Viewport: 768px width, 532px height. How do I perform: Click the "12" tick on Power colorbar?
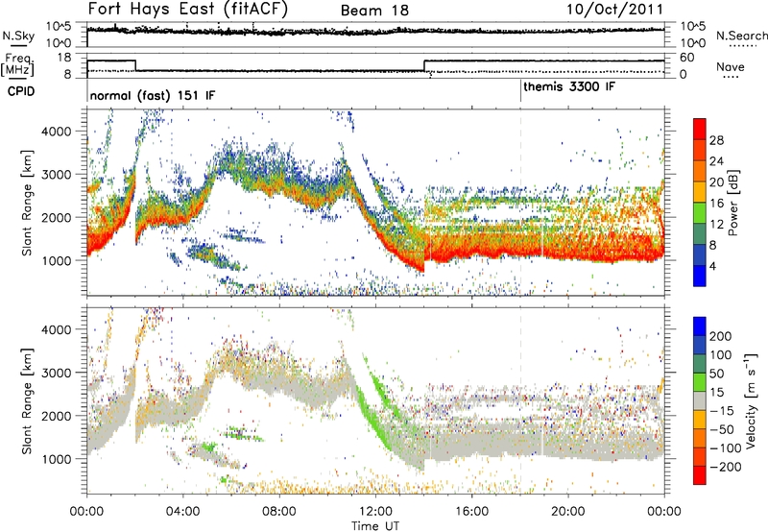(x=716, y=225)
